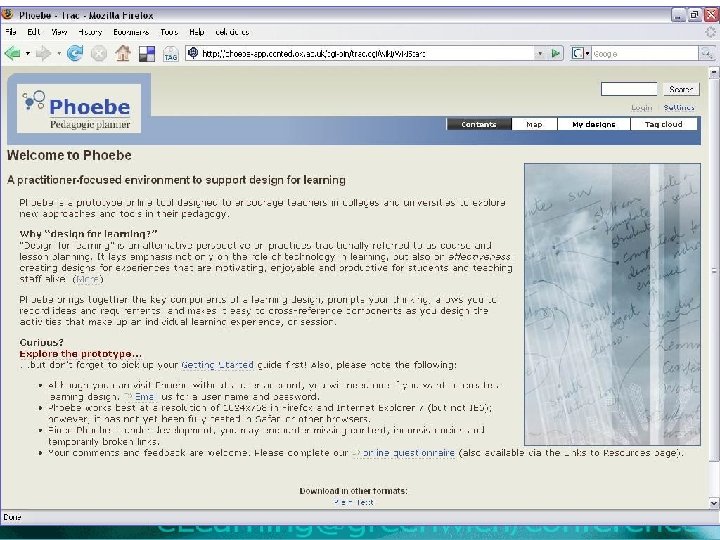Open the Forward button history dropdown arrow

59,54
